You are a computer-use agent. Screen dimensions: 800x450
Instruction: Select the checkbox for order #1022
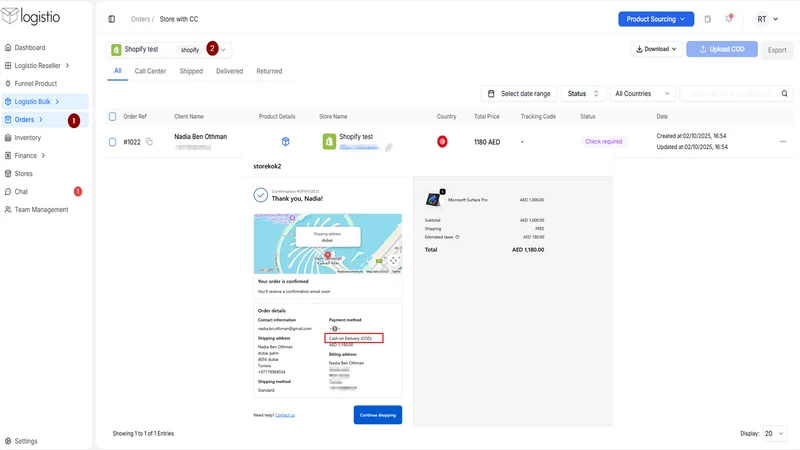[113, 142]
